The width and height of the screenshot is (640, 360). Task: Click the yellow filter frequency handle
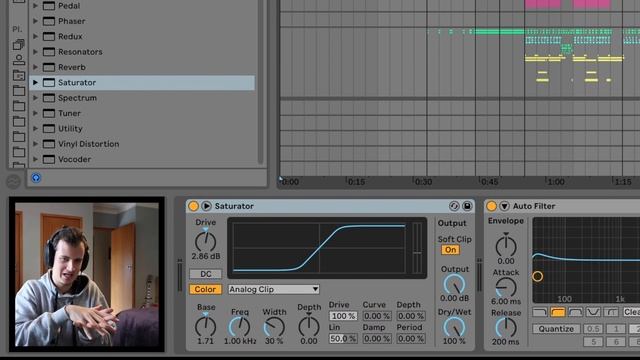click(538, 276)
